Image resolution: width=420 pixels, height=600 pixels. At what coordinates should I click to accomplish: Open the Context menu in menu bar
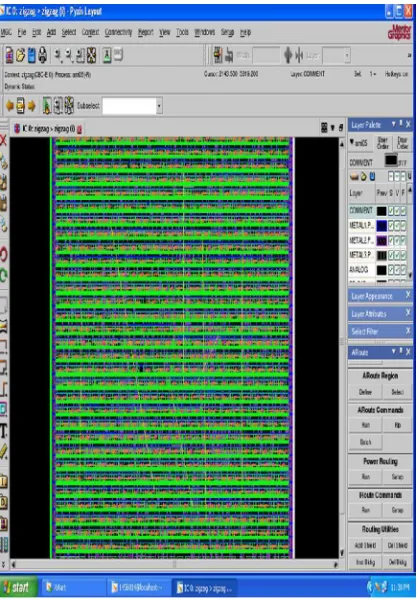[90, 33]
